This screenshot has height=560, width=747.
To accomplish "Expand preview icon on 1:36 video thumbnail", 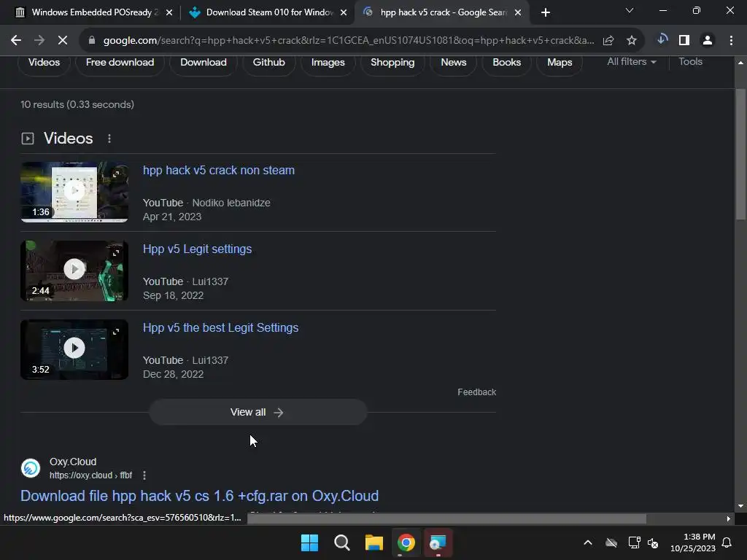I will pos(116,174).
